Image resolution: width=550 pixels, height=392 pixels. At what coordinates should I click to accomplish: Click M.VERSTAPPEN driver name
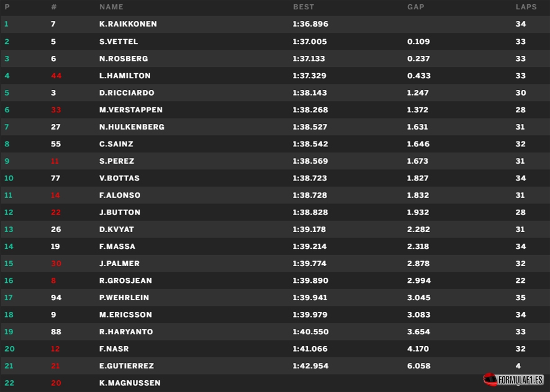(131, 110)
